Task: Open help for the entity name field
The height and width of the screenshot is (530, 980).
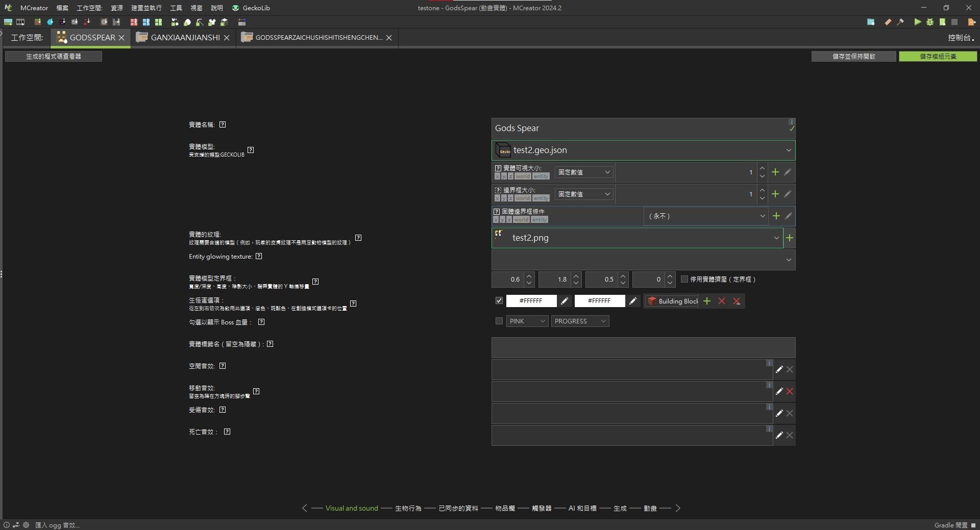Action: tap(223, 124)
